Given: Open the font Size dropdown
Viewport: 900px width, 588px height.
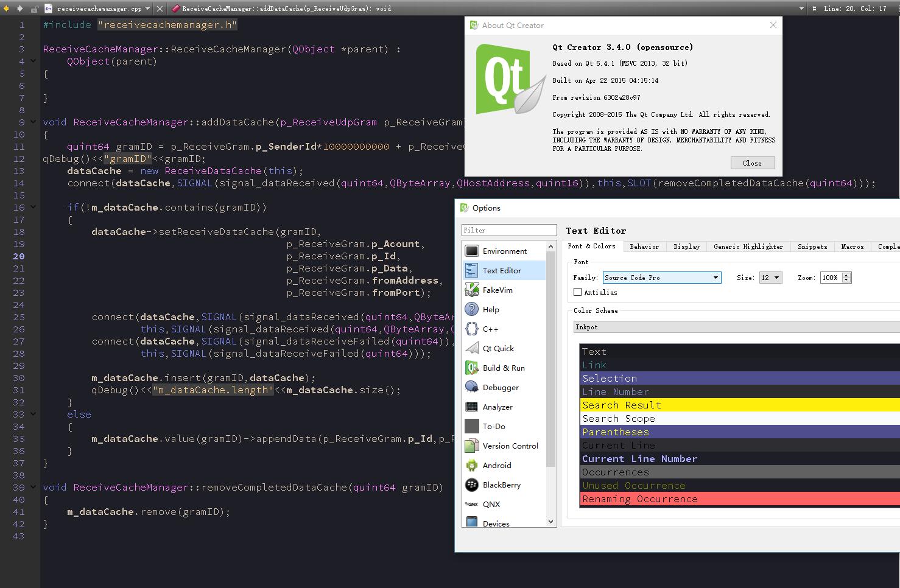Looking at the screenshot, I should point(776,278).
